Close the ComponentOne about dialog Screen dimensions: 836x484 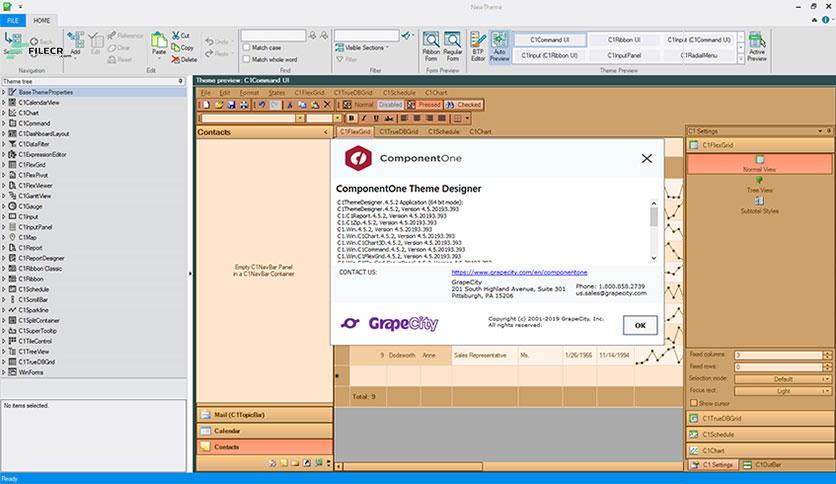tap(647, 158)
